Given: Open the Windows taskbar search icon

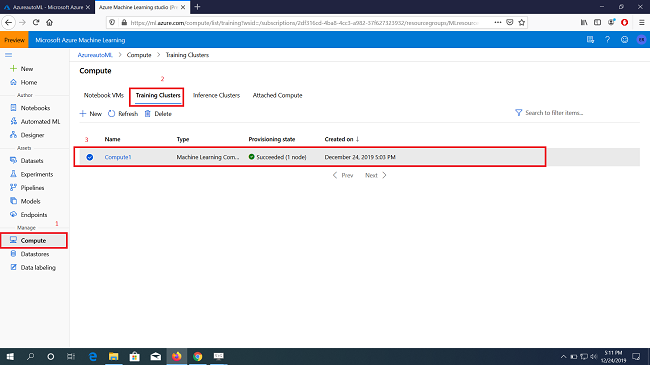Looking at the screenshot, I should [30, 356].
